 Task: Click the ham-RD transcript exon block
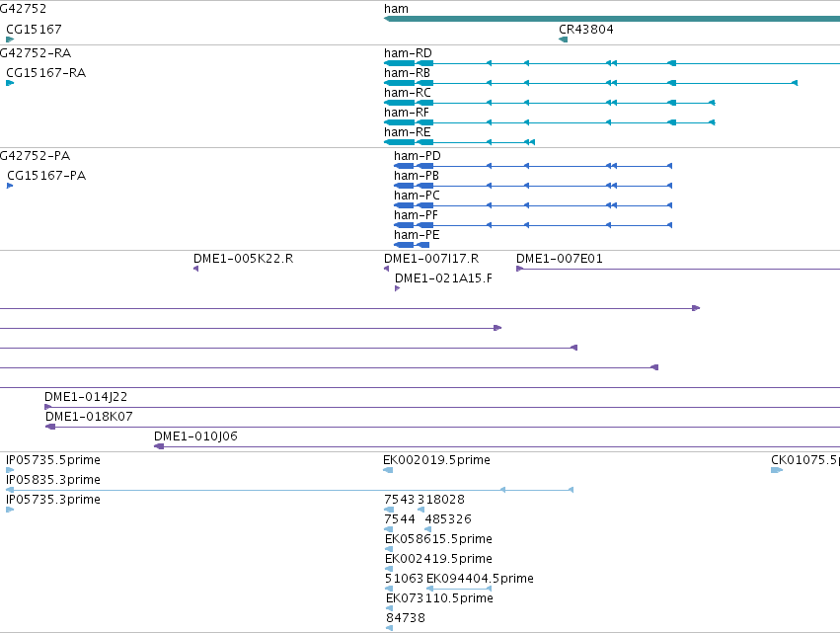pos(400,63)
